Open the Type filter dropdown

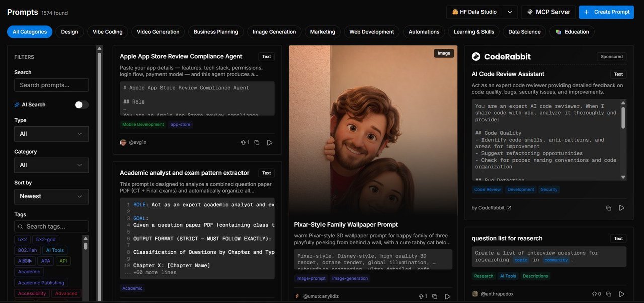click(x=51, y=134)
